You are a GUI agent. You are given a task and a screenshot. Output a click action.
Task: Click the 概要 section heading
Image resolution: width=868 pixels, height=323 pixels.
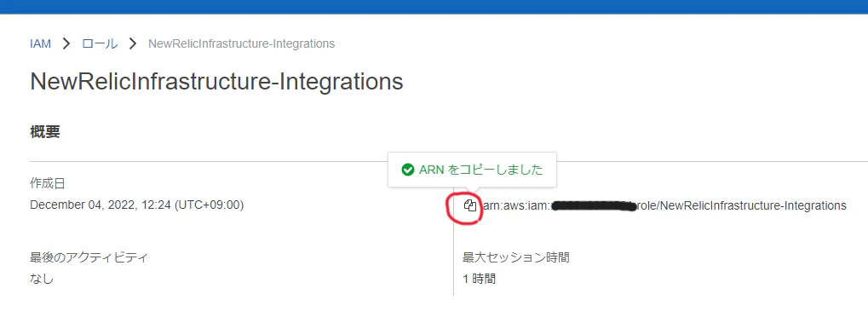click(x=45, y=132)
